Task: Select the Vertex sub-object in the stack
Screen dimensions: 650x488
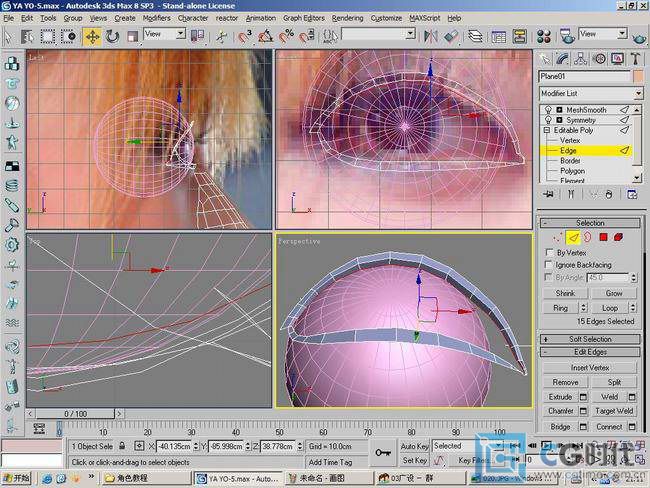Action: (x=570, y=141)
